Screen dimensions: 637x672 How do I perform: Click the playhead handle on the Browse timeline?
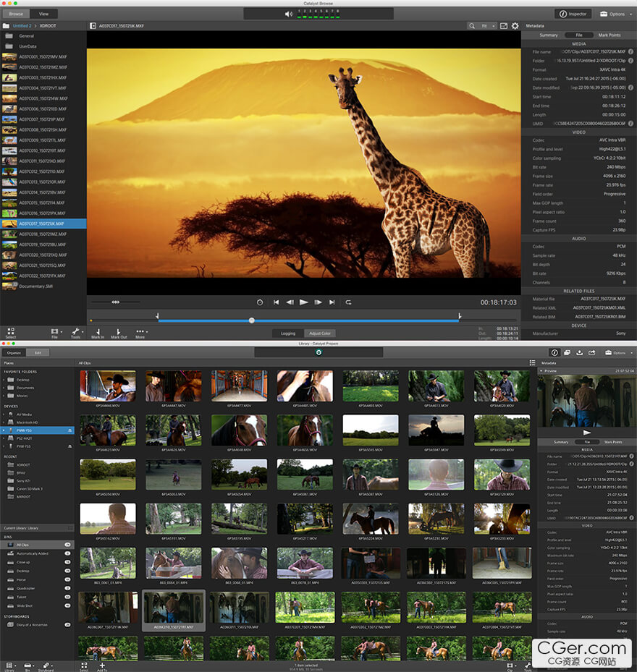(252, 320)
